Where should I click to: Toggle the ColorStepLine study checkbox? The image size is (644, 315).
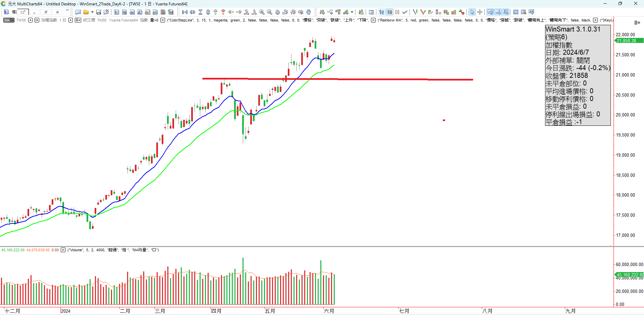(x=163, y=20)
